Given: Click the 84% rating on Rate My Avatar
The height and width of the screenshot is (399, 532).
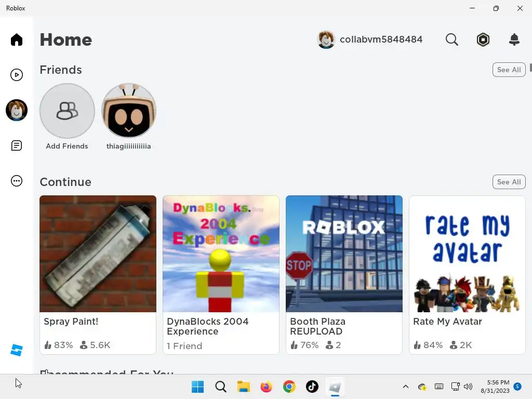Looking at the screenshot, I should [428, 345].
